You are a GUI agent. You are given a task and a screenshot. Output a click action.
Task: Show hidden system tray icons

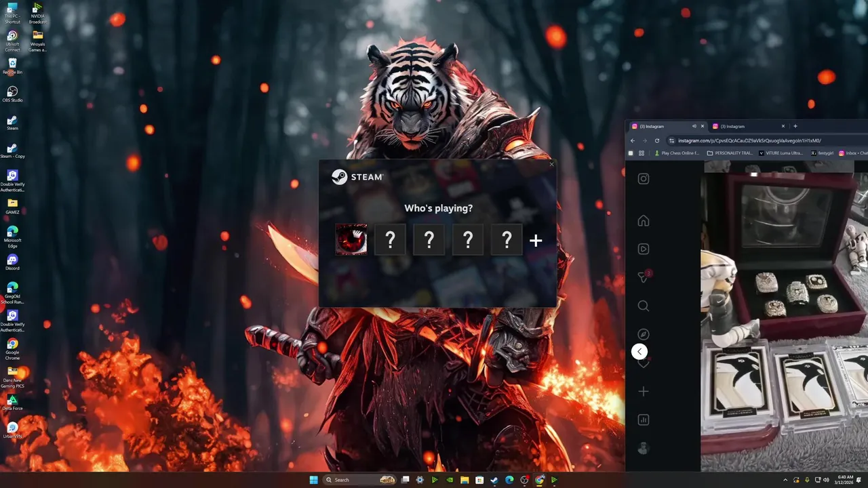click(785, 480)
